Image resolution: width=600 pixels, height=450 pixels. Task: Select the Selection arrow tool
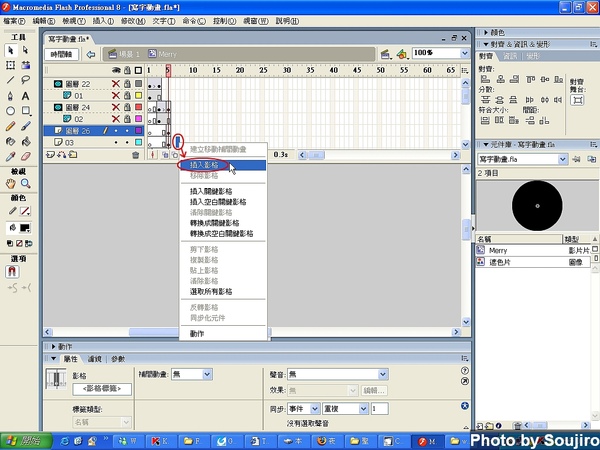pos(11,50)
